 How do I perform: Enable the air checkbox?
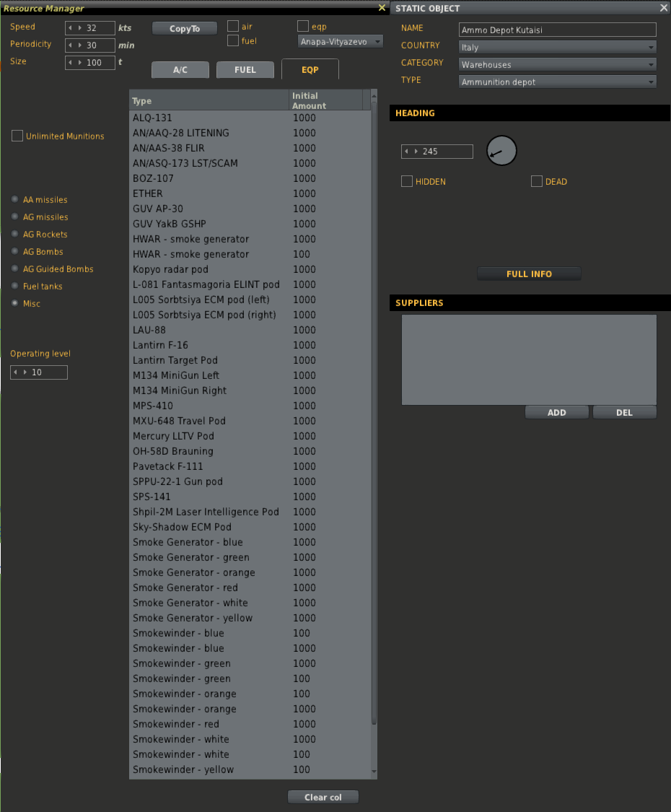pos(233,26)
